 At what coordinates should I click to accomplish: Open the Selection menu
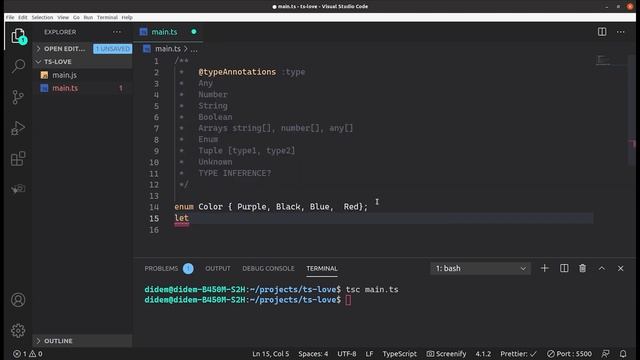tap(42, 17)
